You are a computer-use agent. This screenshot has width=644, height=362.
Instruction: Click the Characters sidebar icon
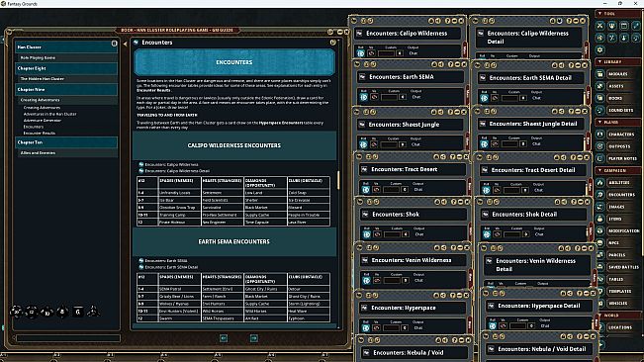(600, 135)
